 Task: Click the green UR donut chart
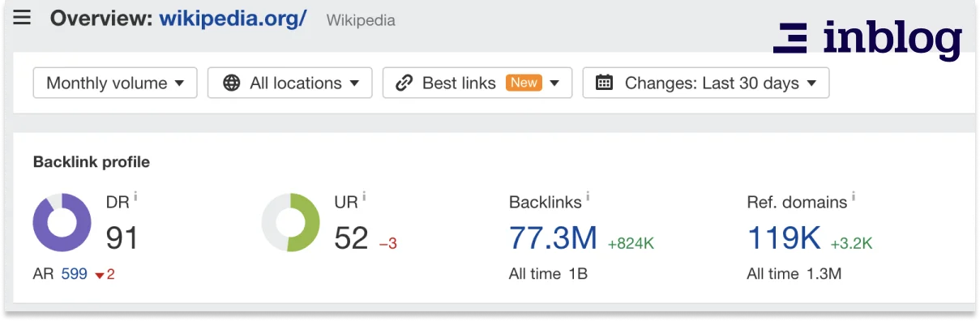coord(291,222)
